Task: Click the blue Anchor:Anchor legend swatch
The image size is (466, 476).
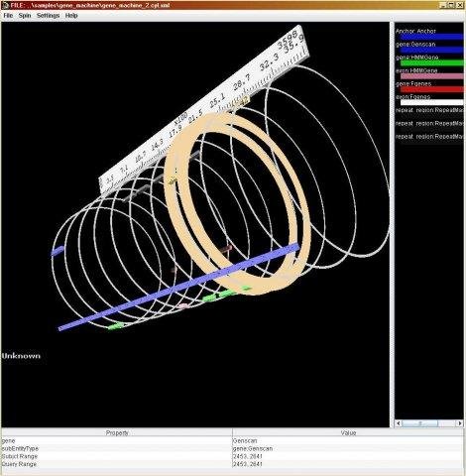Action: (x=431, y=37)
